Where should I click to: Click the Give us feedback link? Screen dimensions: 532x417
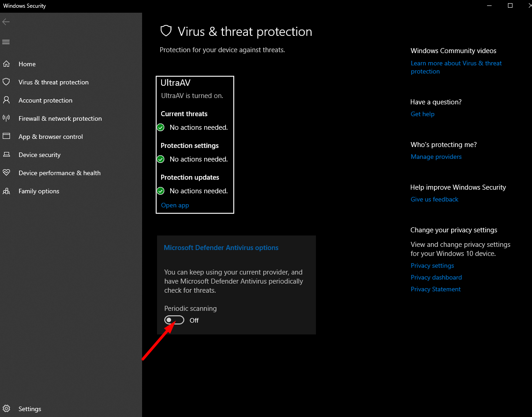434,199
